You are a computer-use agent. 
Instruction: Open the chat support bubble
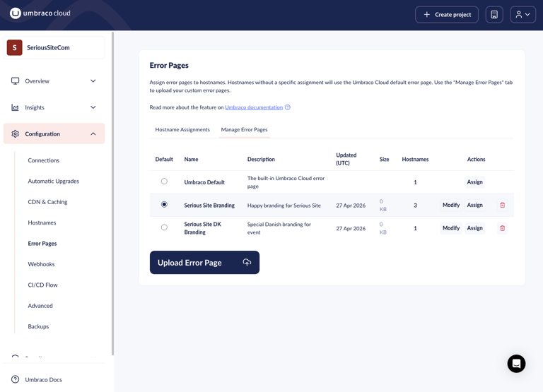pyautogui.click(x=516, y=364)
